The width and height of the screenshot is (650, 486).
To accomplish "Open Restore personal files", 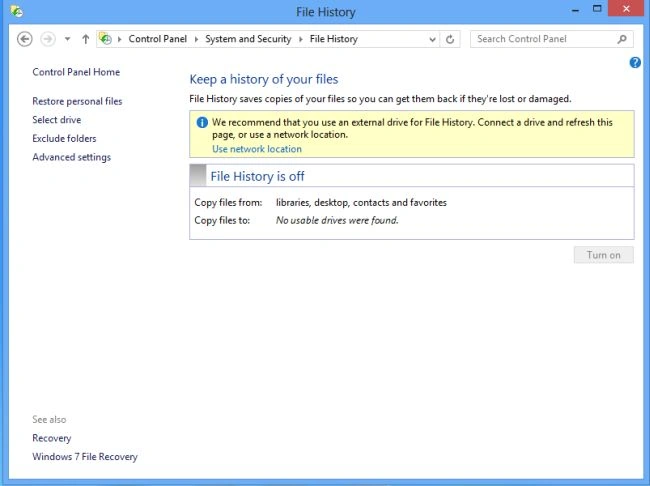I will (77, 101).
